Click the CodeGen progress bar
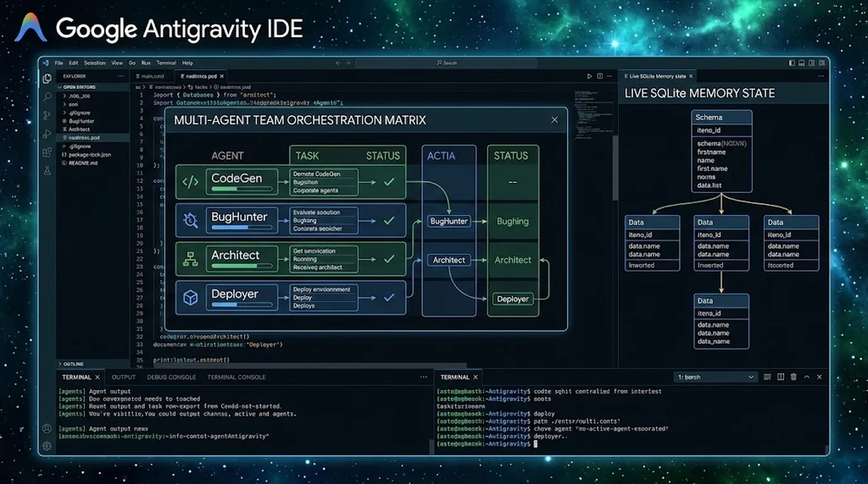 (x=243, y=189)
